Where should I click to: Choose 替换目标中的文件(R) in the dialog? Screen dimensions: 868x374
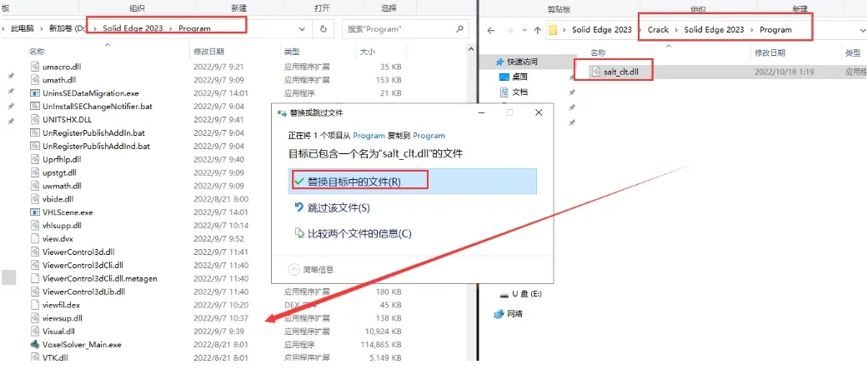413,182
